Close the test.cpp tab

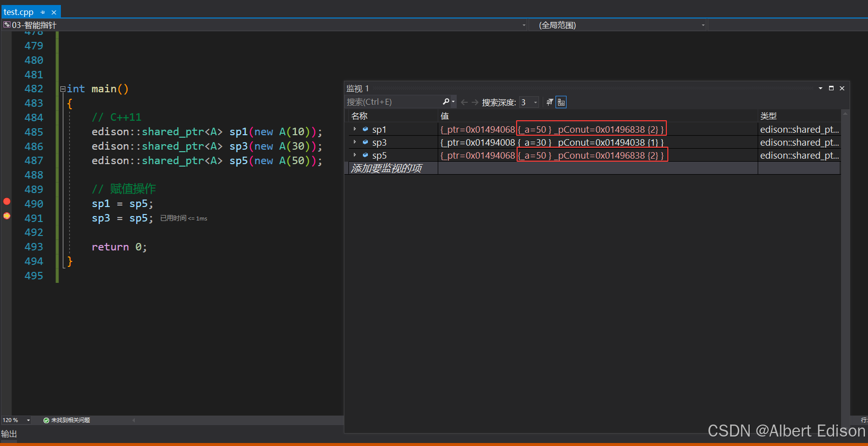coord(54,12)
